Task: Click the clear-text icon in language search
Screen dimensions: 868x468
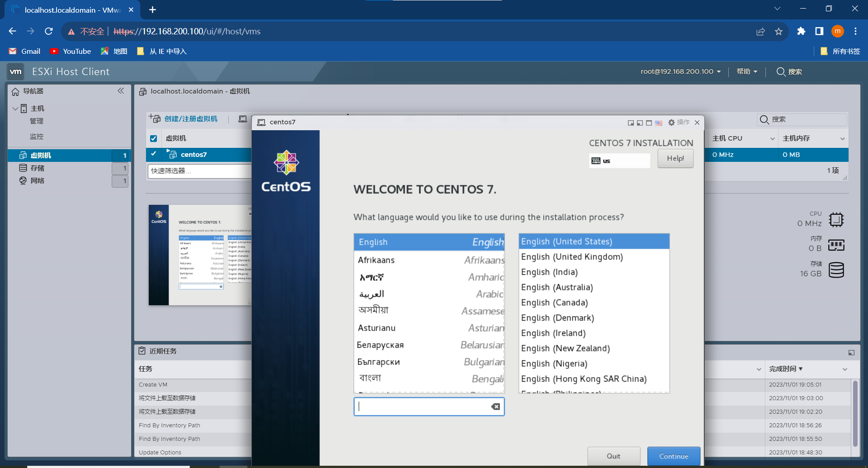Action: tap(495, 407)
